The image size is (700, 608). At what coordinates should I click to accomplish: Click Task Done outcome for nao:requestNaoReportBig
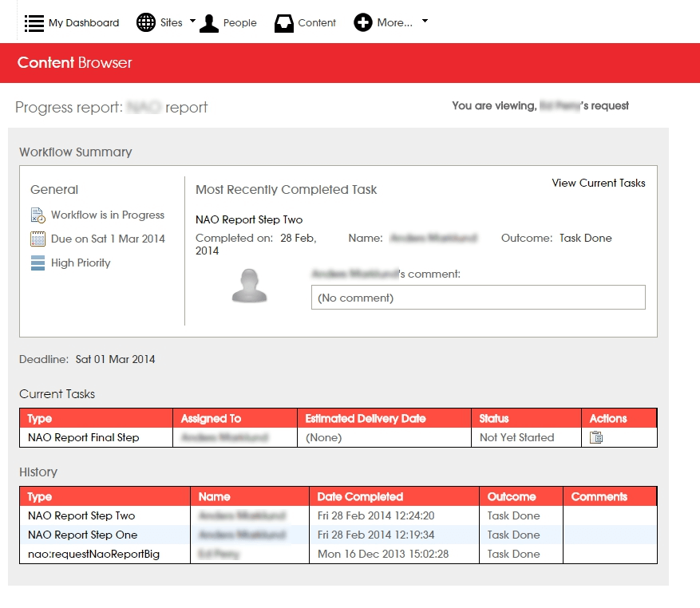point(513,554)
